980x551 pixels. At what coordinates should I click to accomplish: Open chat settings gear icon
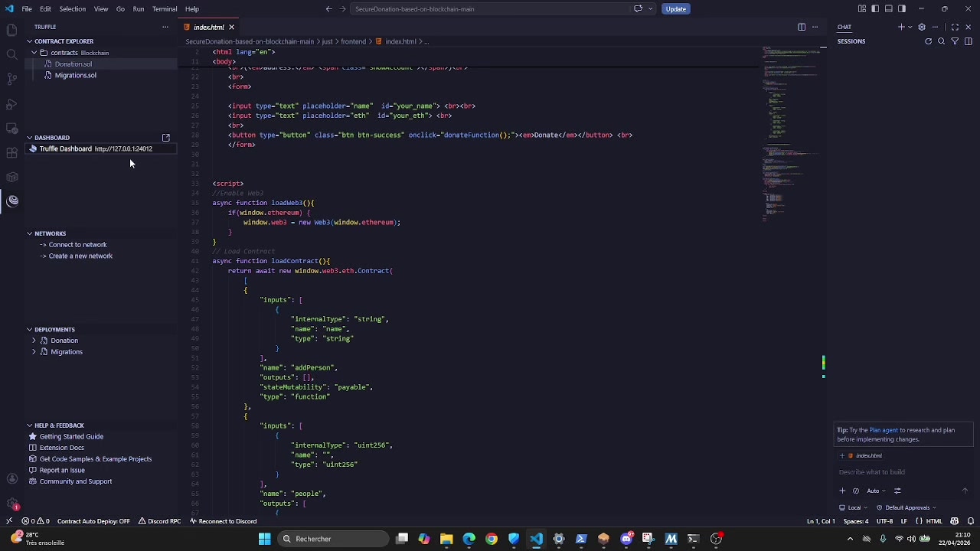[x=922, y=27]
